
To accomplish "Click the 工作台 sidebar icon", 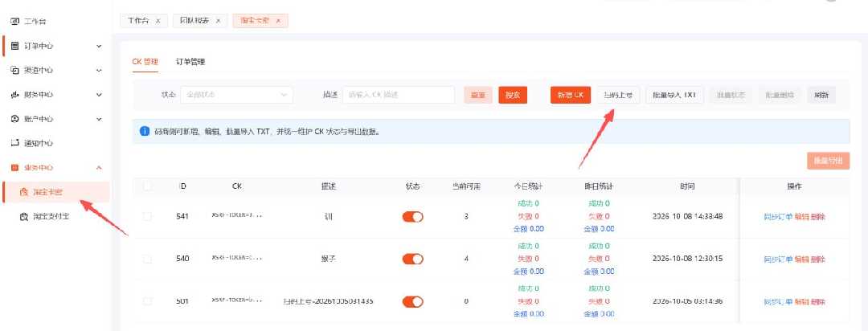I will 15,22.
